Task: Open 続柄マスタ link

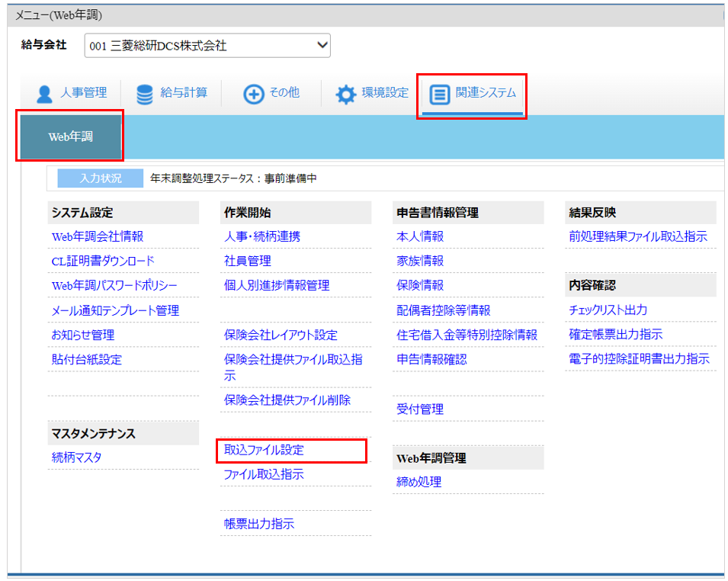Action: coord(76,457)
